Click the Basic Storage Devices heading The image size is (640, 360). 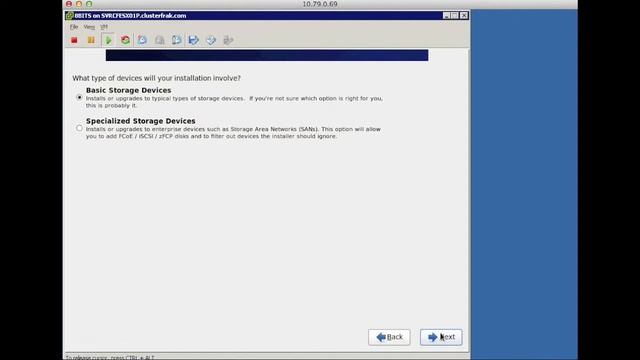click(x=129, y=90)
